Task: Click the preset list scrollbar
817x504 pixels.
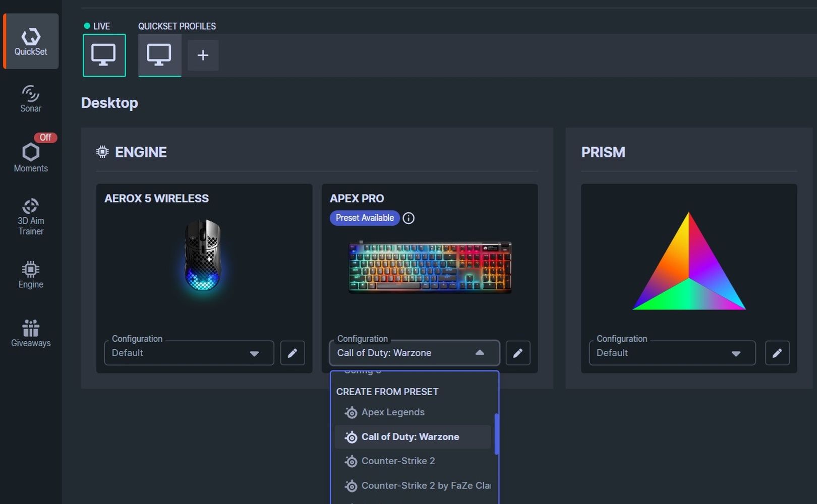Action: (x=497, y=434)
